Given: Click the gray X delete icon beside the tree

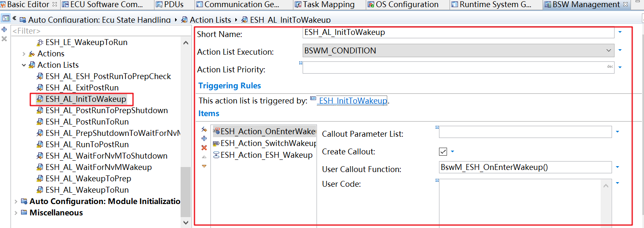Looking at the screenshot, I should 4,39.
